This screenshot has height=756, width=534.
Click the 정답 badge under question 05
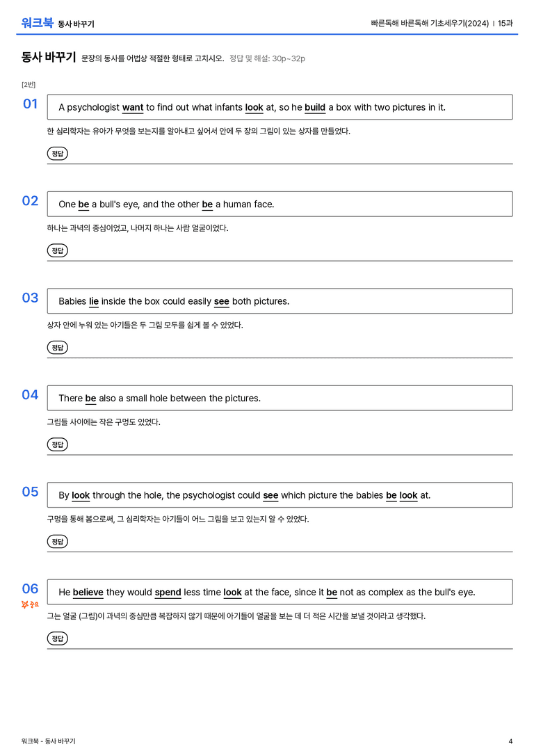[x=57, y=542]
